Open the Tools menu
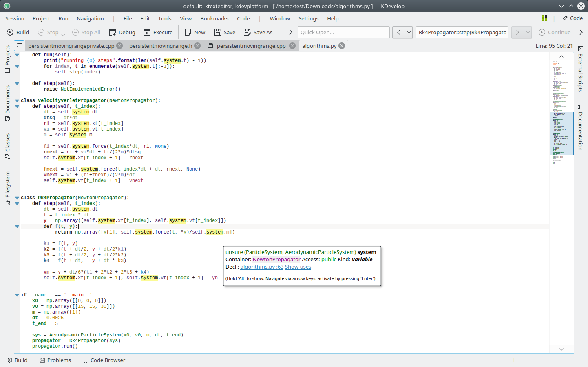Viewport: 588px width, 367px height. point(165,18)
